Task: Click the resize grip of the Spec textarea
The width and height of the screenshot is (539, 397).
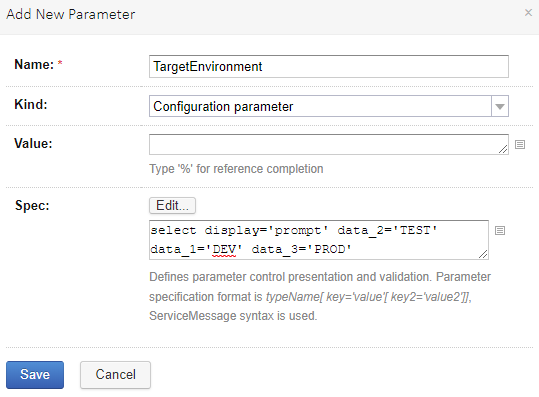Action: [483, 254]
